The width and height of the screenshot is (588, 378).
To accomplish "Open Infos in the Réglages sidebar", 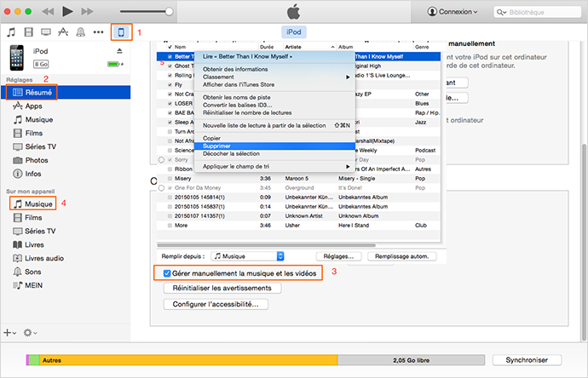I will 27,174.
